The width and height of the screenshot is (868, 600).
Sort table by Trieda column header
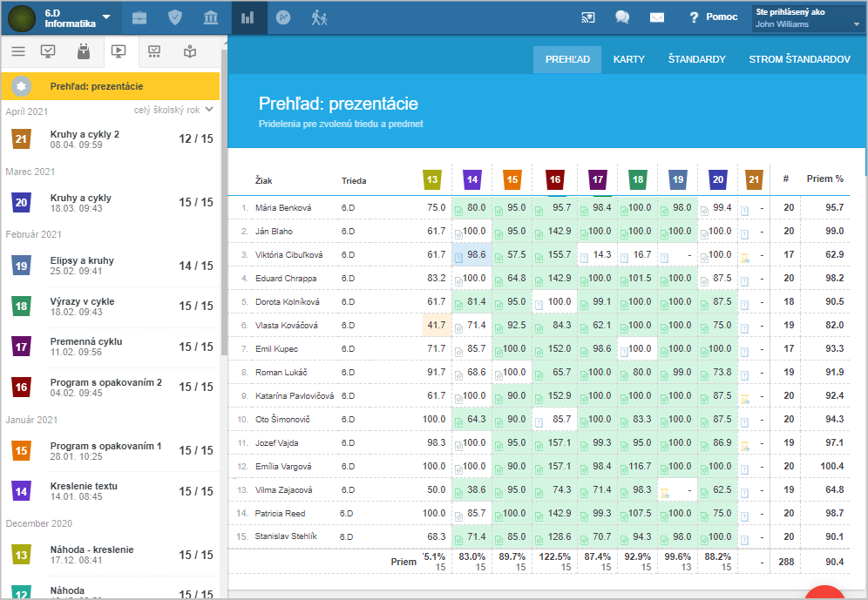pyautogui.click(x=354, y=181)
